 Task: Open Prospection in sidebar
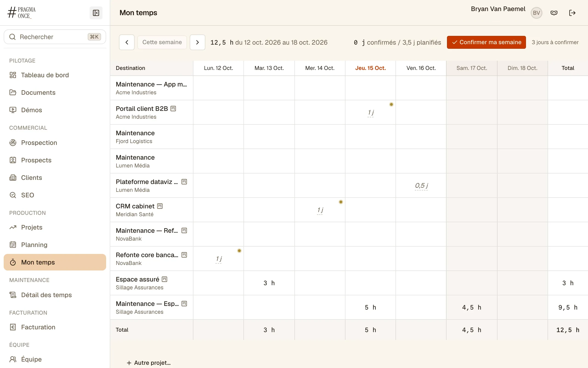pos(55,143)
